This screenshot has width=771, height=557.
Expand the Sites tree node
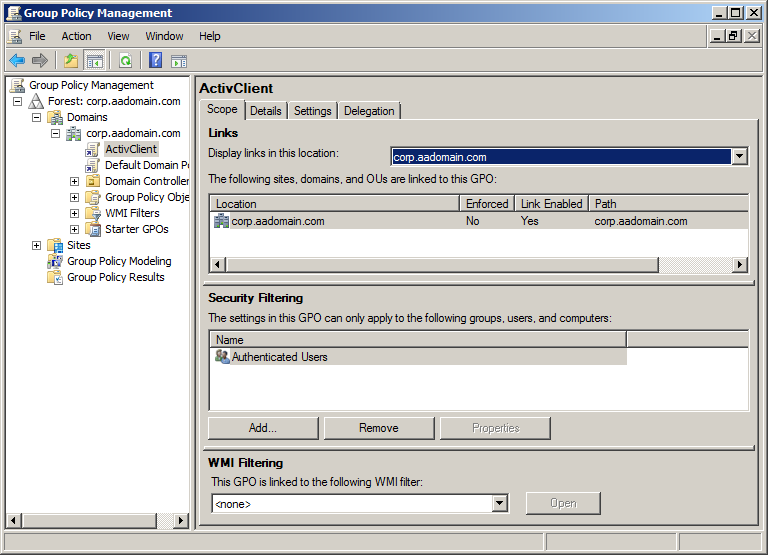click(x=37, y=245)
